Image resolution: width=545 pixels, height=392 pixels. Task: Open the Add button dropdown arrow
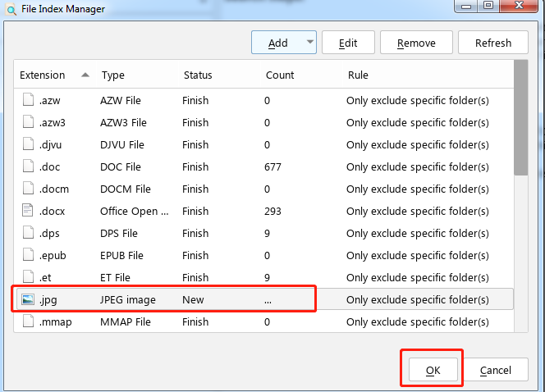tap(310, 42)
